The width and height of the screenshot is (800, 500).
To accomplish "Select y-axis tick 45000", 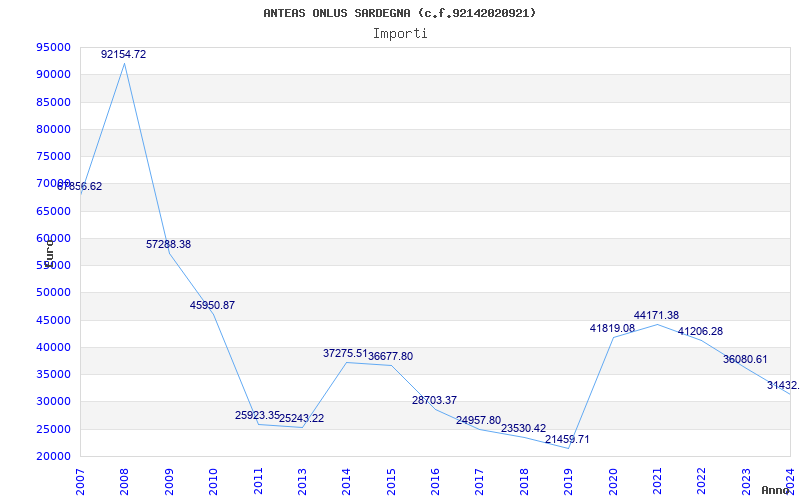I will (x=54, y=320).
